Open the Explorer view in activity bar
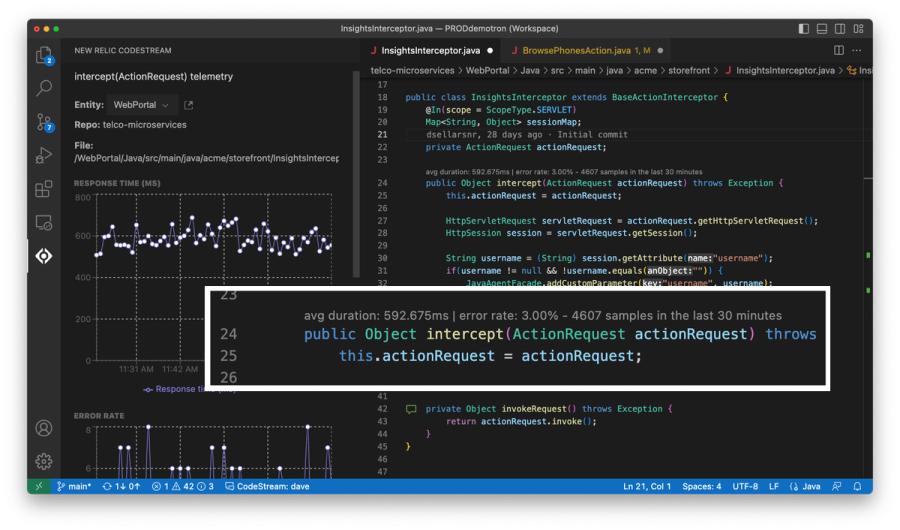This screenshot has height=530, width=900. [44, 55]
